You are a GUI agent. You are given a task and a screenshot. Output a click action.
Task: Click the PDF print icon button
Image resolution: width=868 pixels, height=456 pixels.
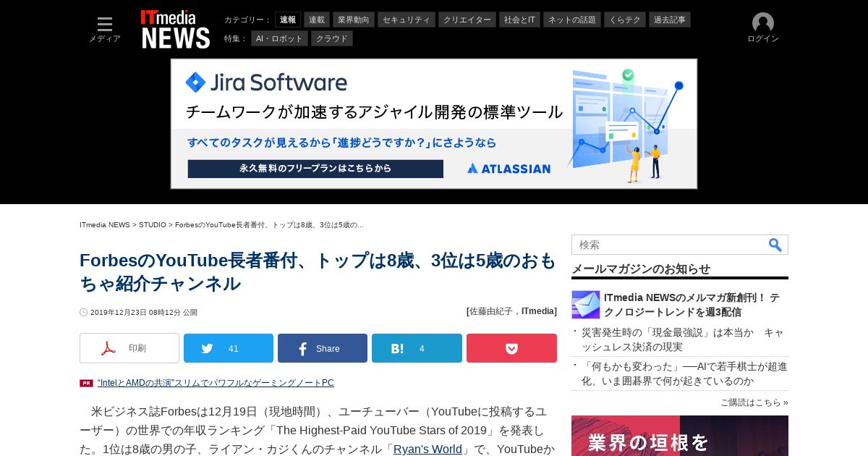click(x=129, y=348)
